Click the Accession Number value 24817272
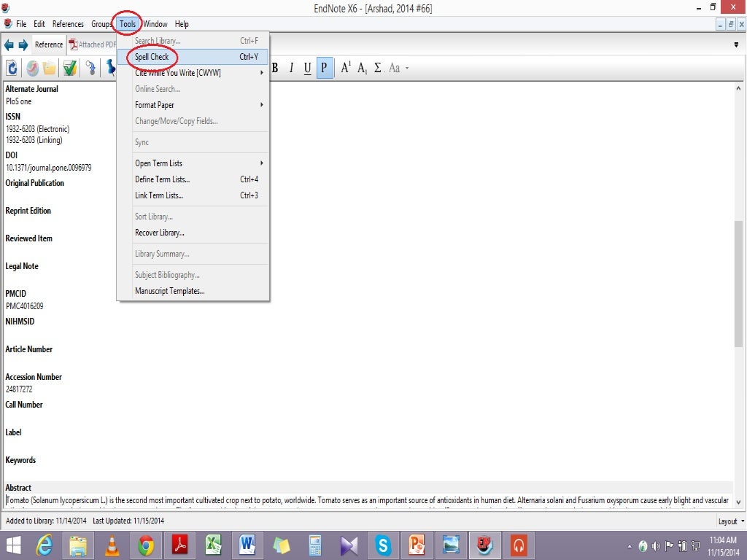The width and height of the screenshot is (747, 560). click(19, 389)
